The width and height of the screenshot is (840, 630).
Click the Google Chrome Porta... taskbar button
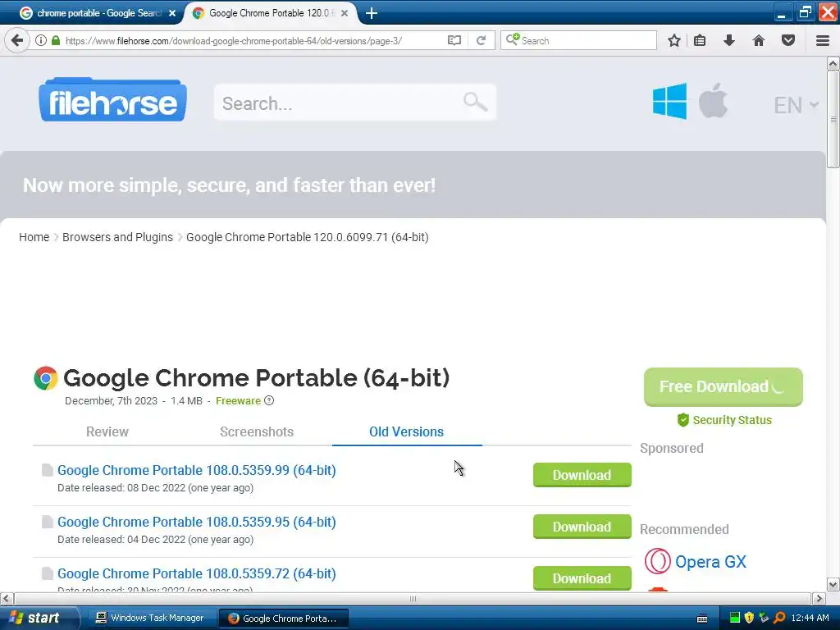click(283, 619)
